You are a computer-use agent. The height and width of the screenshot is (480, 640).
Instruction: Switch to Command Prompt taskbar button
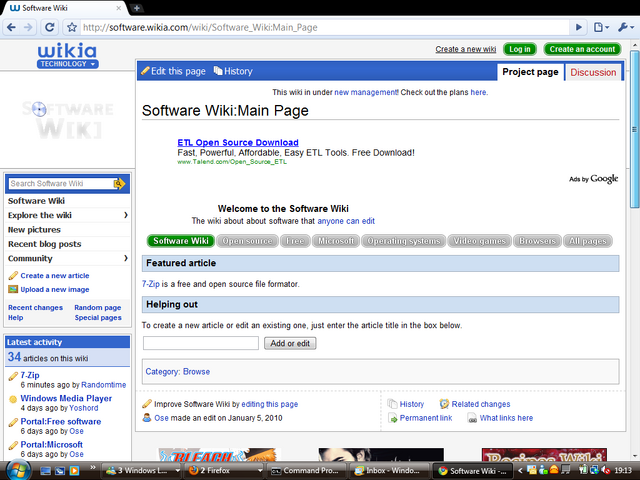(305, 471)
